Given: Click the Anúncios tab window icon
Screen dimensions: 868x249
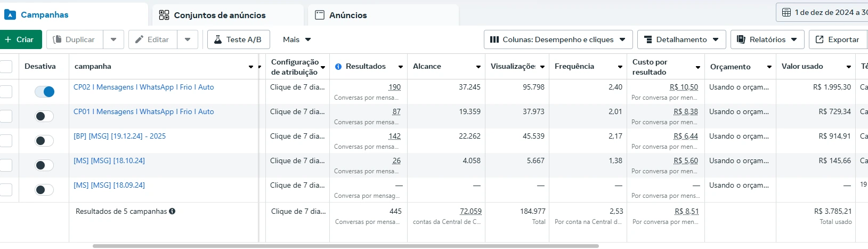Looking at the screenshot, I should point(320,15).
